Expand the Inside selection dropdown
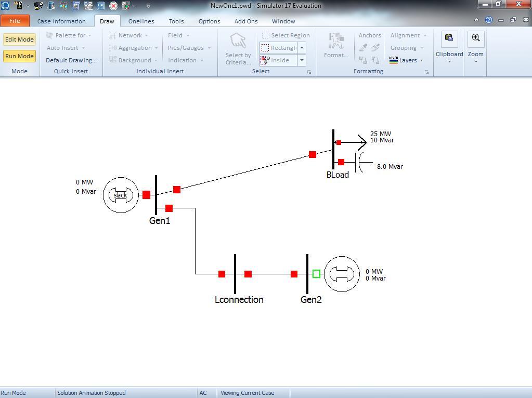Viewport: 532px width, 398px height. (302, 60)
